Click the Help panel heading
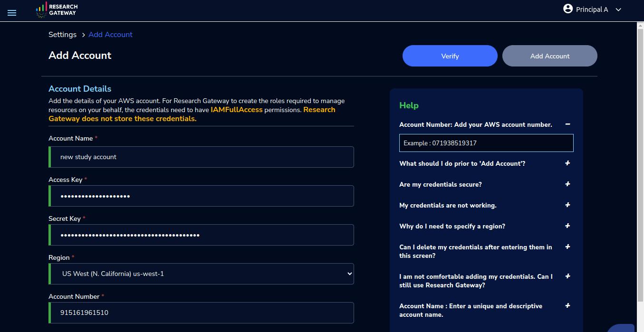Image resolution: width=644 pixels, height=332 pixels. (409, 105)
